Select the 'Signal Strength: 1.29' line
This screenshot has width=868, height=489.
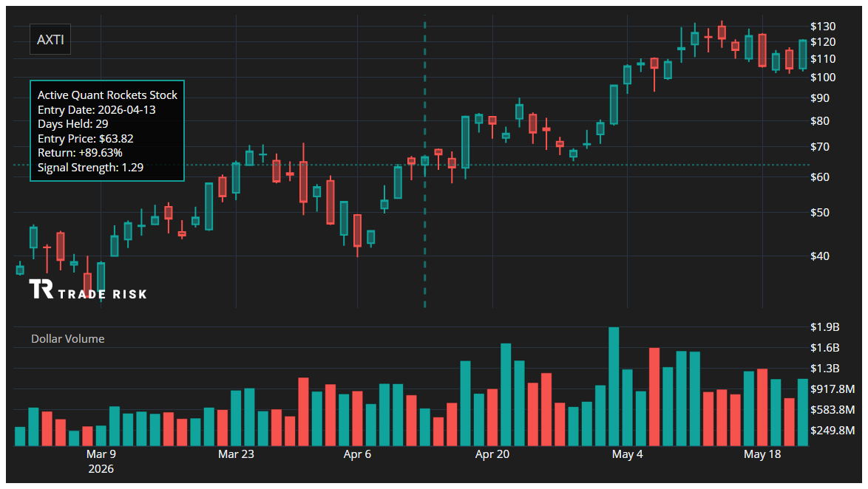pos(90,167)
